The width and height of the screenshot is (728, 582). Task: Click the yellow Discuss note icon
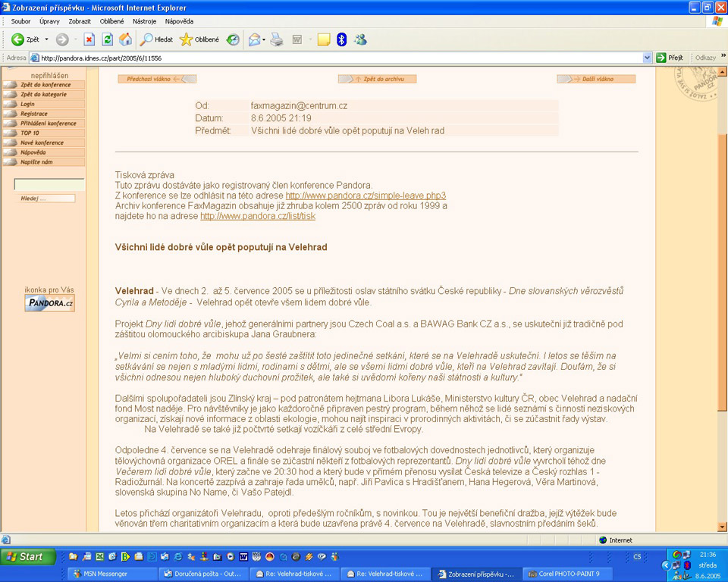coord(324,40)
